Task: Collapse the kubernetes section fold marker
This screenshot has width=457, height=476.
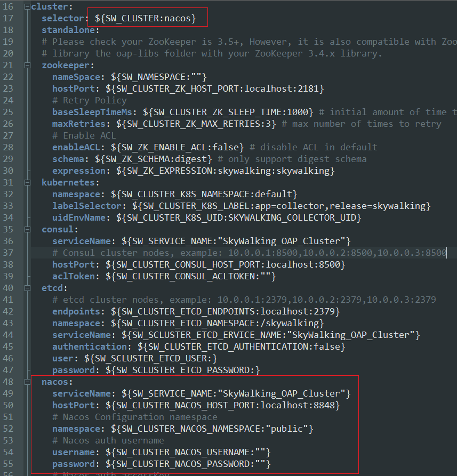Action: 27,182
